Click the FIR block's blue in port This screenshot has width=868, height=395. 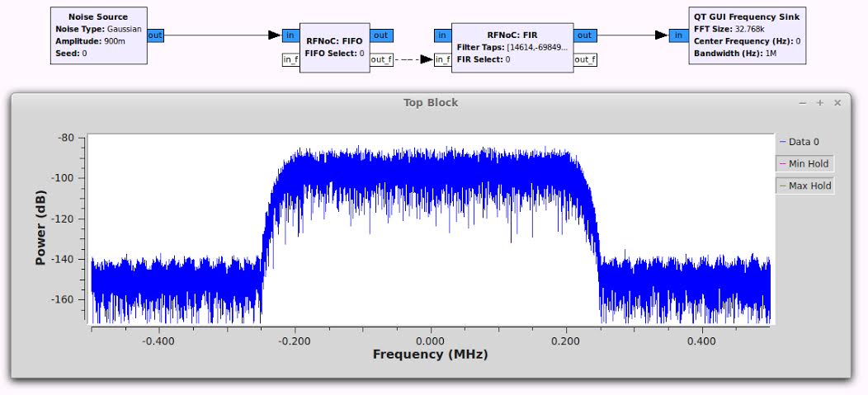pyautogui.click(x=442, y=35)
